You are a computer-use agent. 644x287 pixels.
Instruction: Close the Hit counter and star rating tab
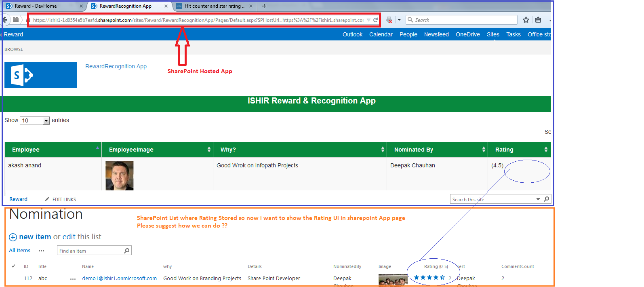[x=251, y=6]
